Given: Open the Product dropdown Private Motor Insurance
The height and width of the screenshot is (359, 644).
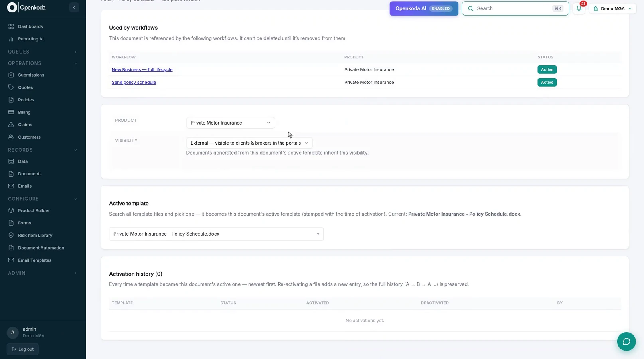Looking at the screenshot, I should click(230, 123).
